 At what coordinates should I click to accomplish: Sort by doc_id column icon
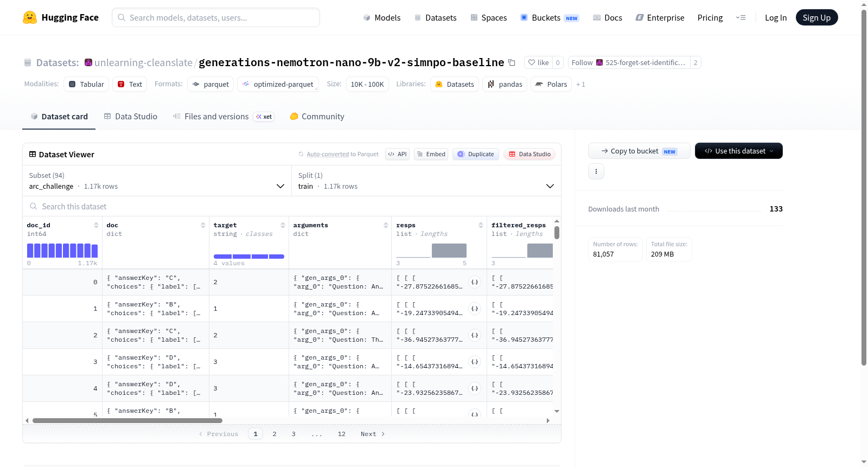click(x=96, y=225)
